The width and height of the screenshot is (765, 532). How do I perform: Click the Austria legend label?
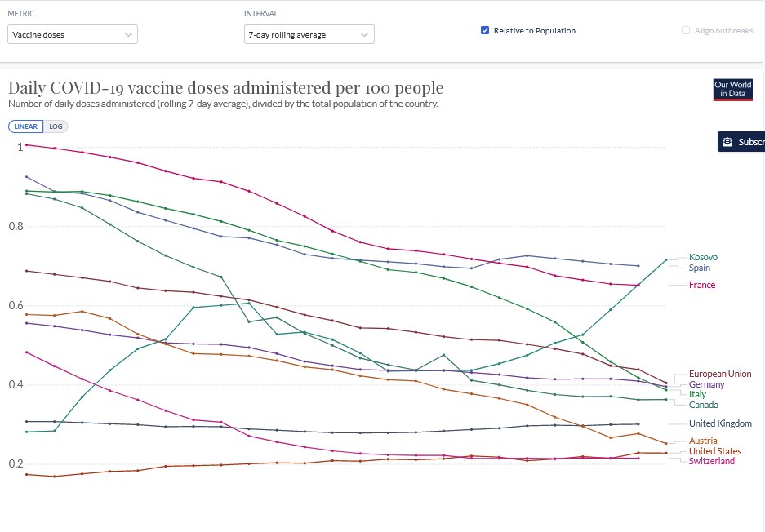click(703, 441)
